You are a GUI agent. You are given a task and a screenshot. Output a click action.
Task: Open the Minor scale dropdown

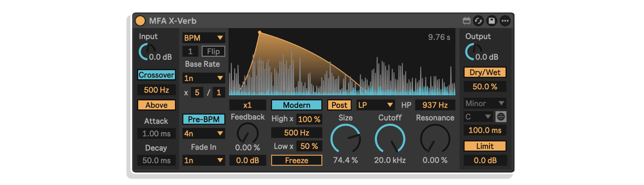[x=485, y=103]
